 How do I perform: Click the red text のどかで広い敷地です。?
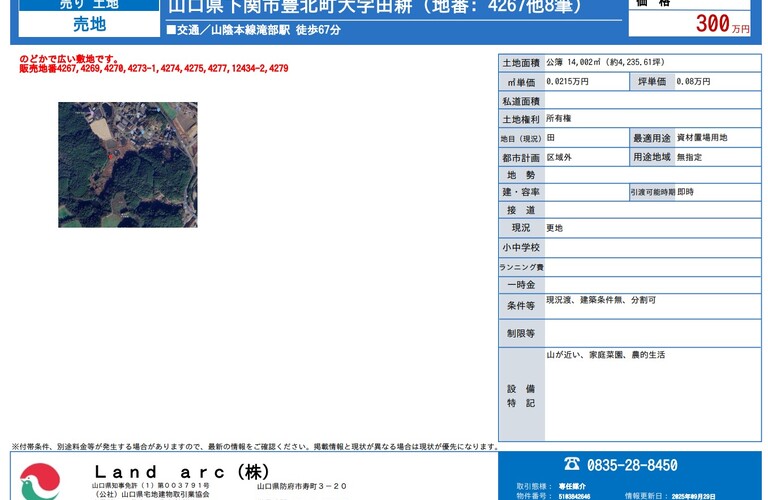pyautogui.click(x=69, y=59)
